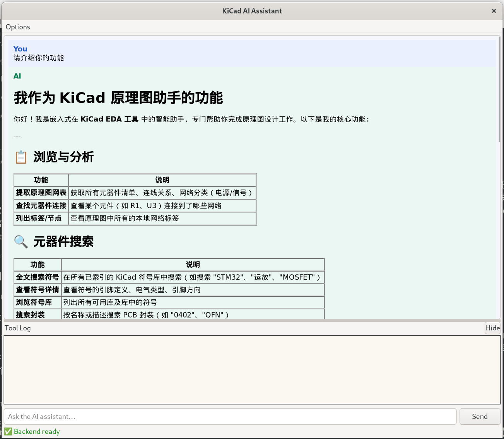Click the 查看符号详情 table cell
504x439 pixels.
38,290
